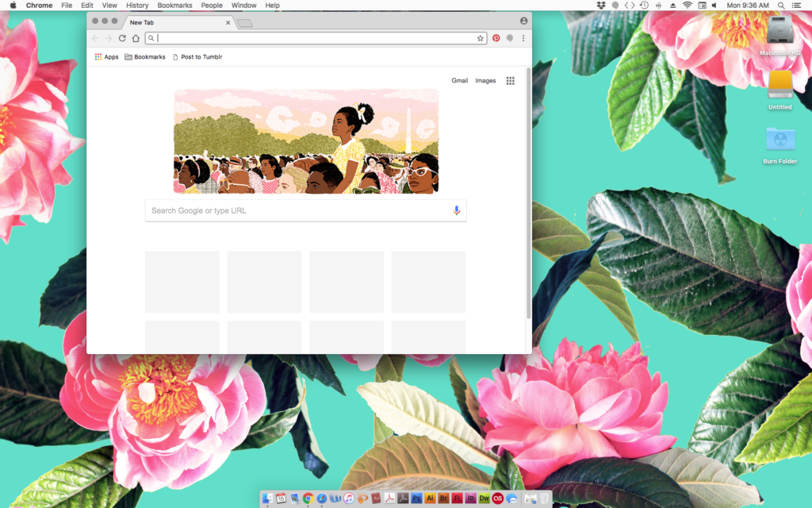Open the History menu
Viewport: 812px width, 508px height.
click(137, 6)
